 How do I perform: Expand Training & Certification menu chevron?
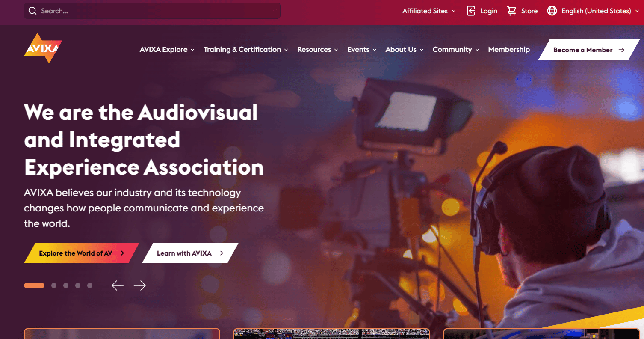point(286,50)
